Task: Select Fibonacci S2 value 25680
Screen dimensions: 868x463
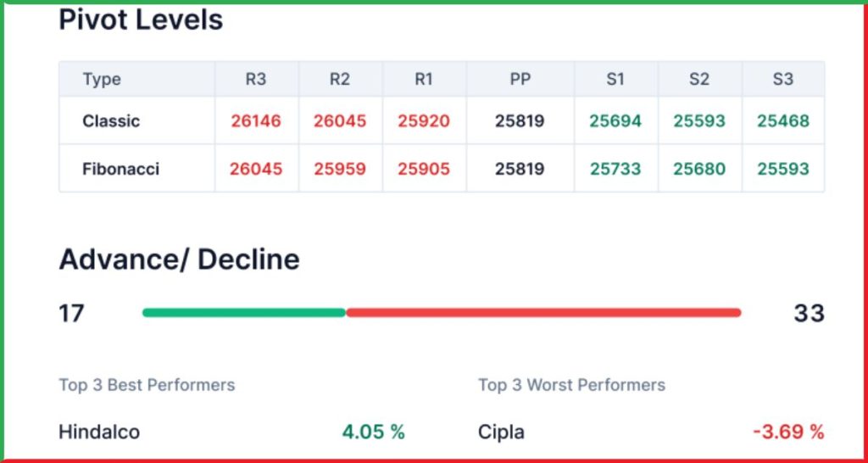Action: coord(699,169)
